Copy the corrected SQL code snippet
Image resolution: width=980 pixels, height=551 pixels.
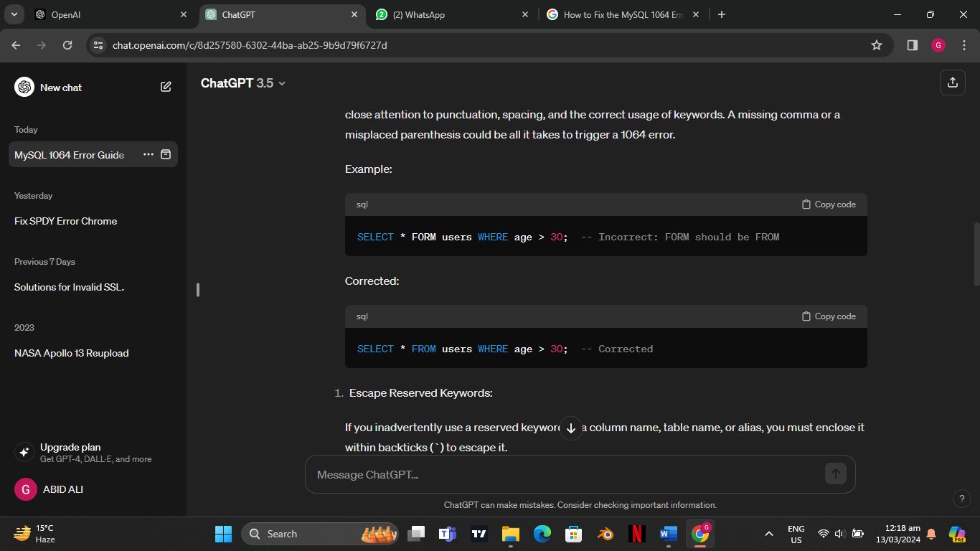coord(826,316)
